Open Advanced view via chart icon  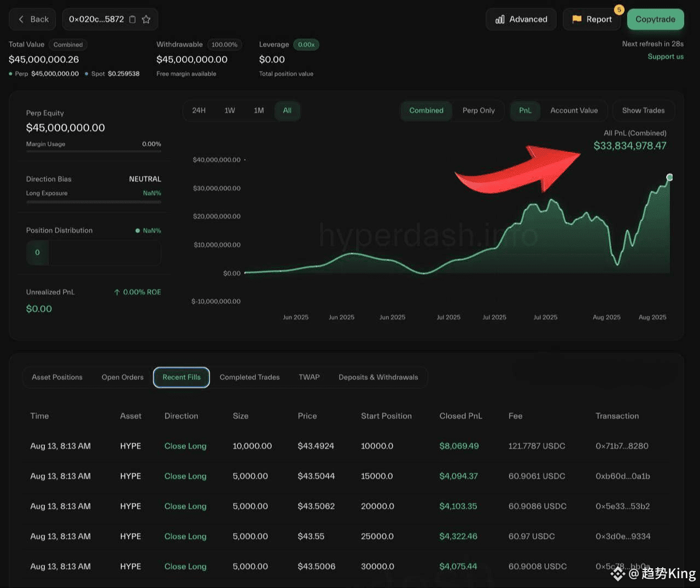(500, 19)
